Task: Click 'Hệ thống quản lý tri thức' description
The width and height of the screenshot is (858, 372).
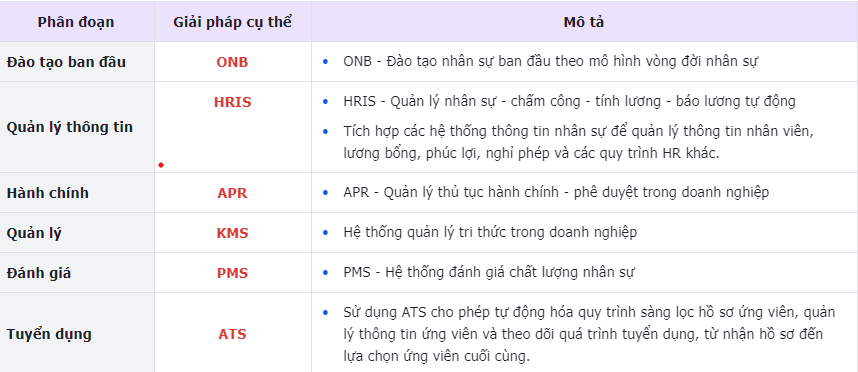Action: pyautogui.click(x=490, y=232)
